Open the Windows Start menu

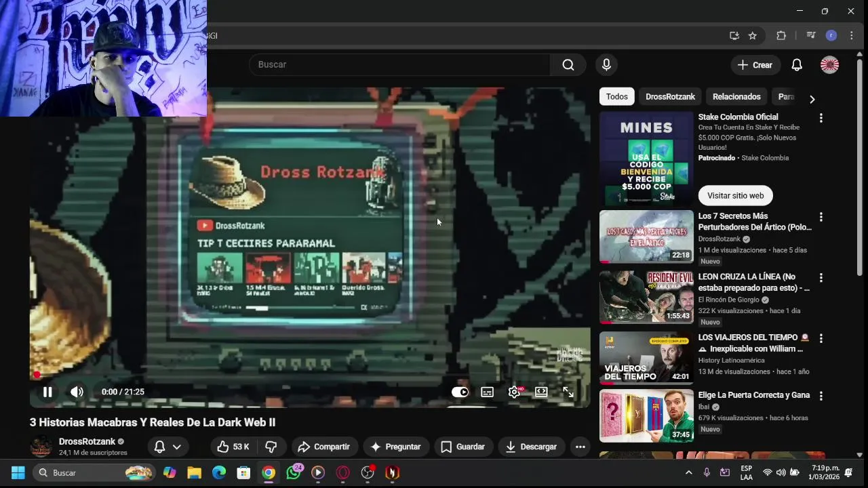[18, 472]
